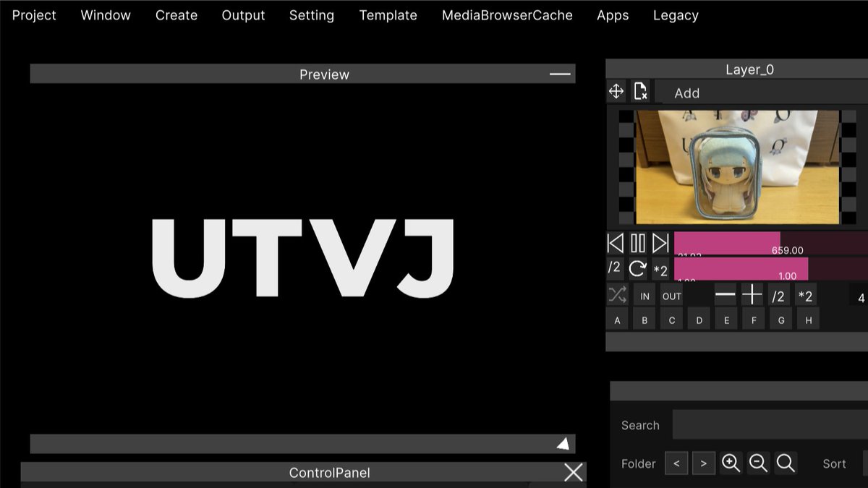Select cue point H

pos(808,320)
